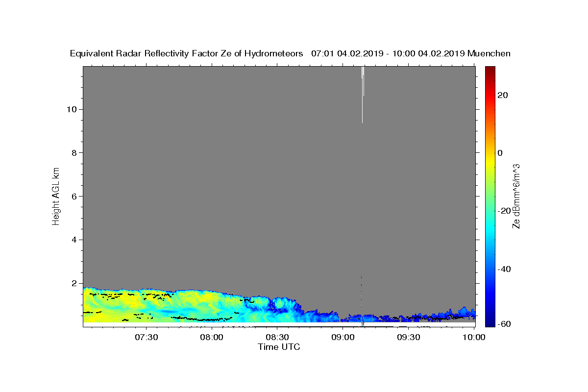Click the 07:30 time tick label
Image resolution: width=588 pixels, height=392 pixels.
[x=146, y=338]
